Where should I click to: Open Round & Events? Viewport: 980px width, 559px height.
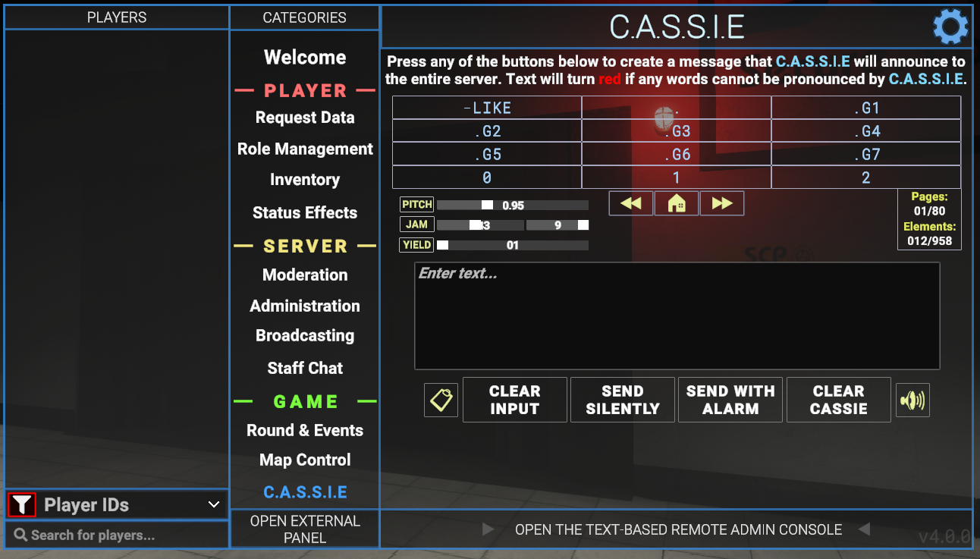(x=305, y=430)
